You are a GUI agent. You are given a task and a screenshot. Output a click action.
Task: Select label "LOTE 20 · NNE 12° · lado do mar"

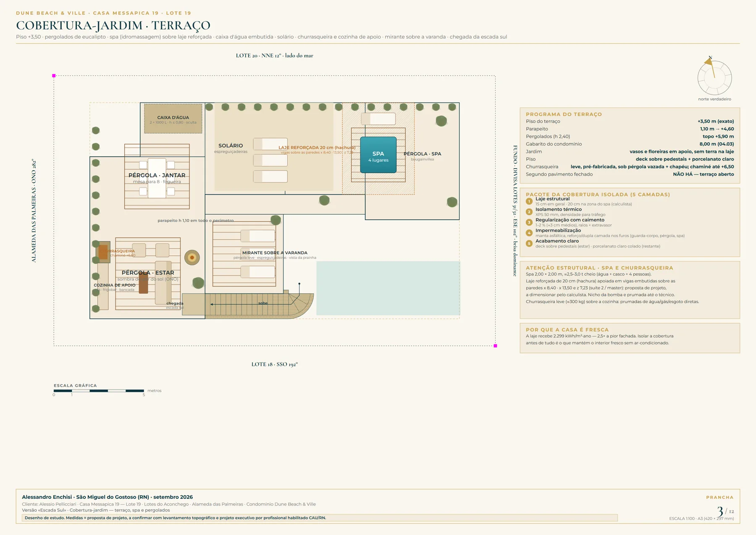[x=274, y=55]
